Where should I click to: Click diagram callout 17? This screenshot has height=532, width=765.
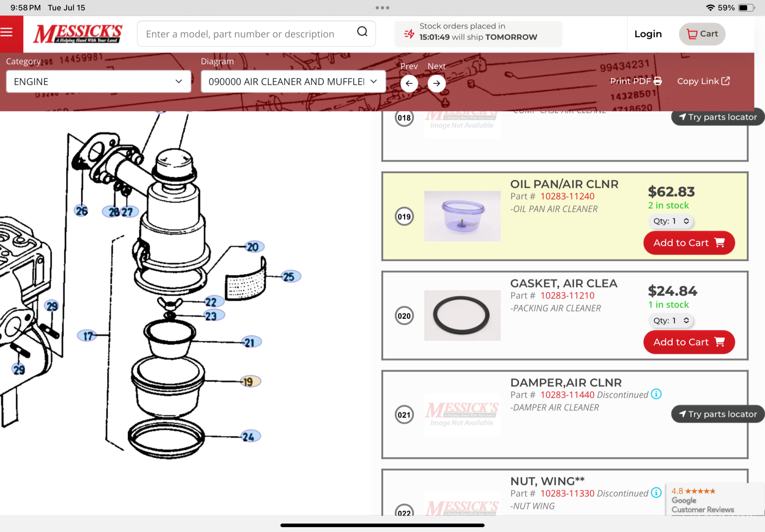(87, 336)
